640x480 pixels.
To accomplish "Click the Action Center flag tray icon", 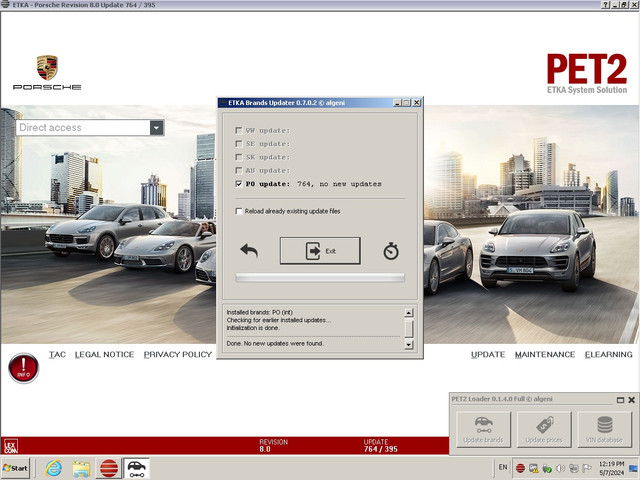I will 587,468.
